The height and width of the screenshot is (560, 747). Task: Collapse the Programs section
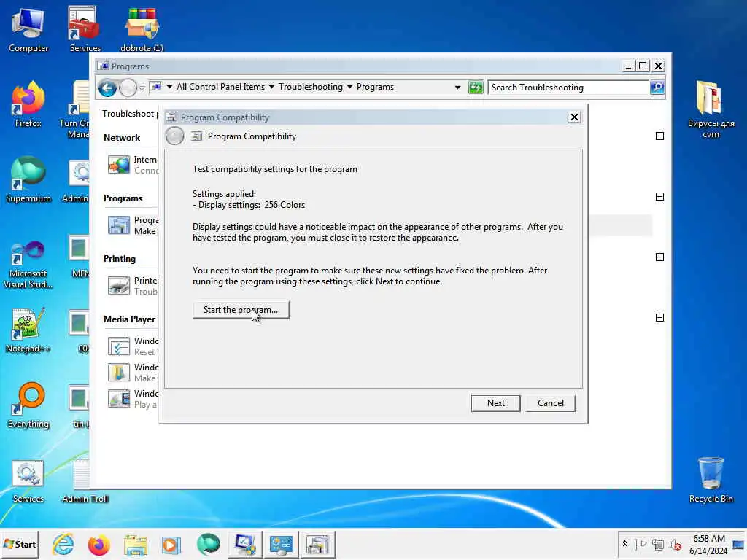659,197
